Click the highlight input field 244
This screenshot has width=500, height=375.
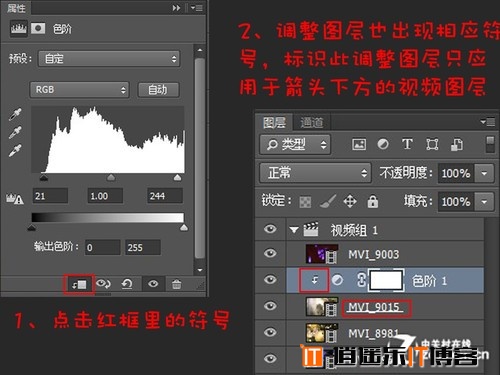165,196
